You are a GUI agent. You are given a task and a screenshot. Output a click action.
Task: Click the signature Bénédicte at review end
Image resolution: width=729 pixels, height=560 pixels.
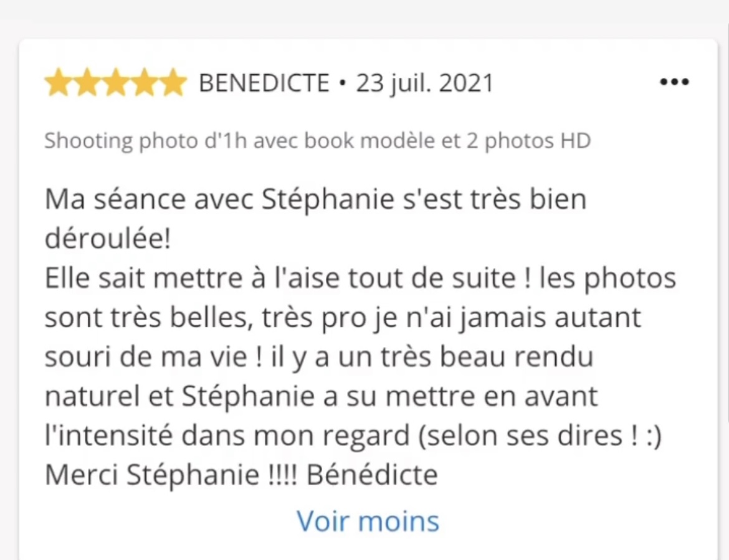(372, 475)
